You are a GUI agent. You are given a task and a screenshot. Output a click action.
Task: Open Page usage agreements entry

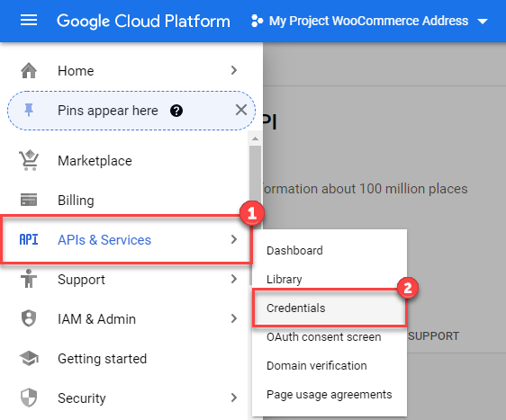coord(330,395)
